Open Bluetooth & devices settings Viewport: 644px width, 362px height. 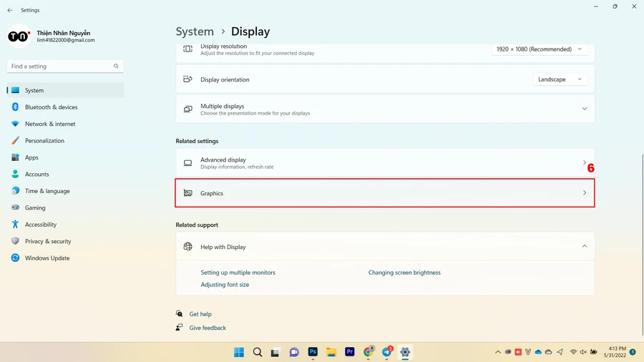pos(65,107)
